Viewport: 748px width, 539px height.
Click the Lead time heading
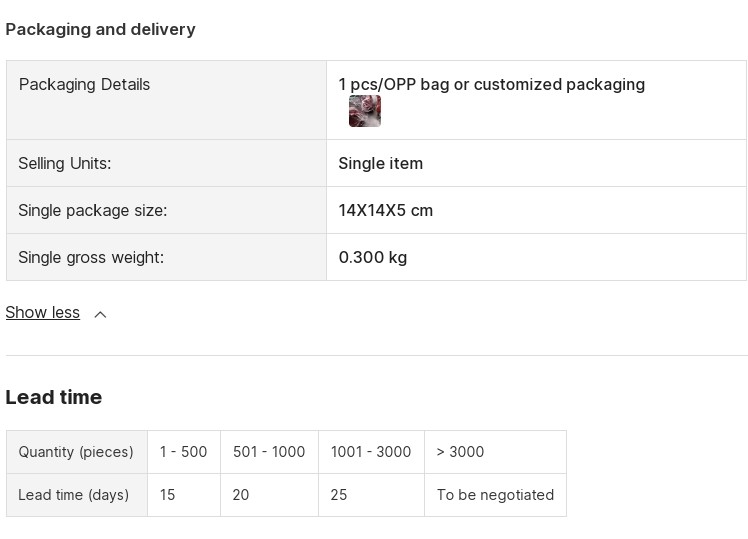coord(54,397)
